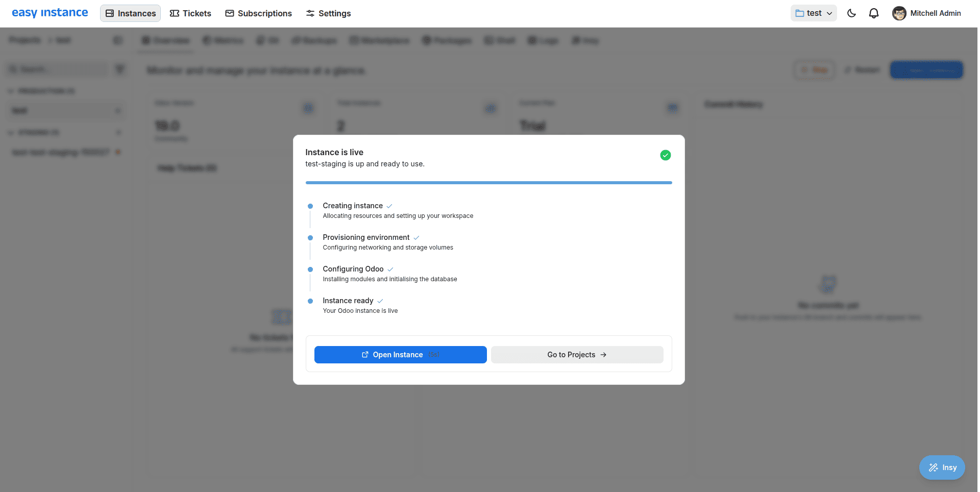Viewport: 980px width, 492px height.
Task: Click the Open Instance button
Action: [x=400, y=355]
